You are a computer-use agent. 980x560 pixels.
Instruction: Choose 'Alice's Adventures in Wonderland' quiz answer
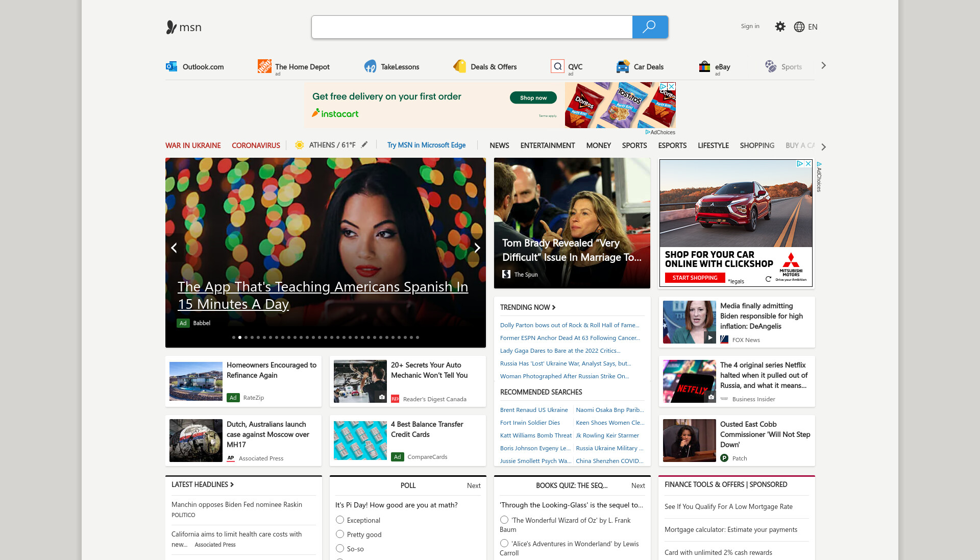point(504,543)
